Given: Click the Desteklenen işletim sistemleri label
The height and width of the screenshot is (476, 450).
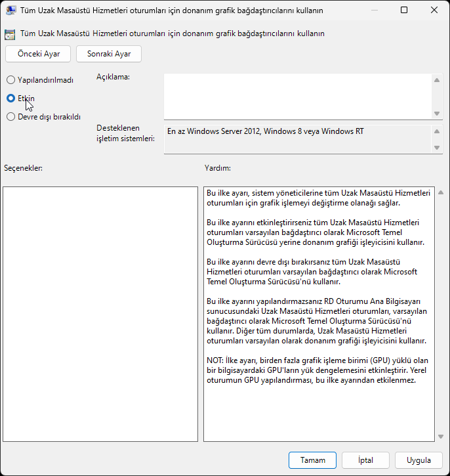Looking at the screenshot, I should (x=125, y=133).
